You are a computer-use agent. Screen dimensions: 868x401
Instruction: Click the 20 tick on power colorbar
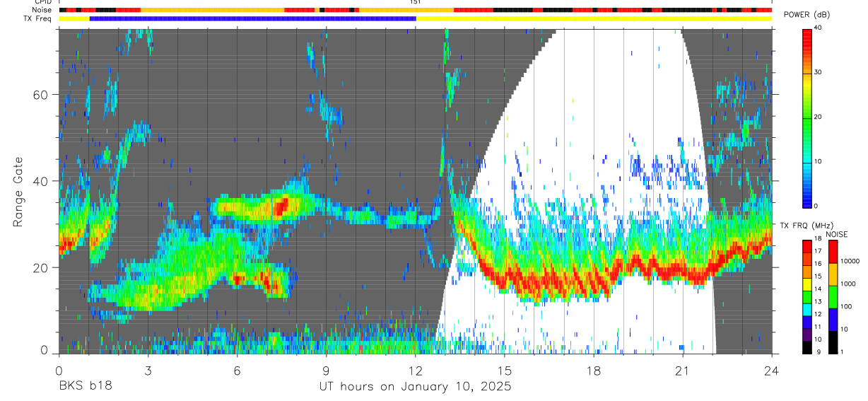[x=819, y=117]
